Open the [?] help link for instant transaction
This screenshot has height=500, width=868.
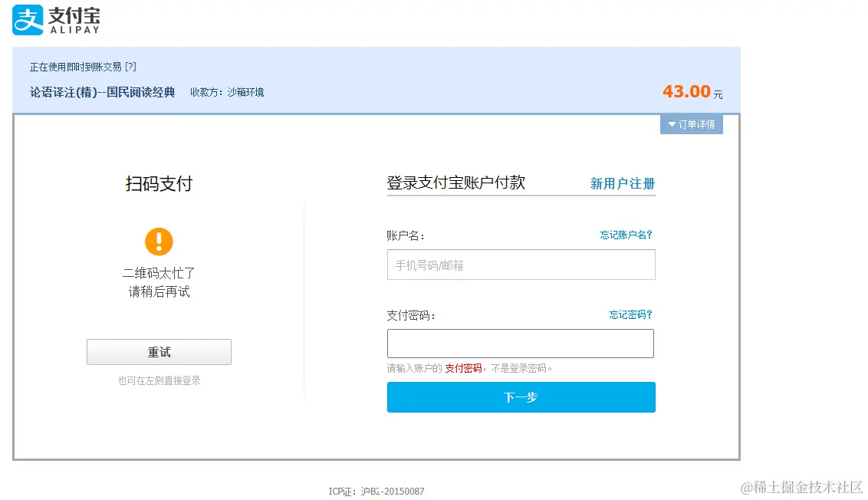coord(130,67)
